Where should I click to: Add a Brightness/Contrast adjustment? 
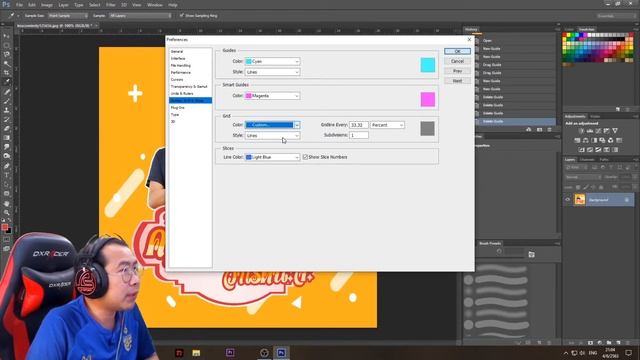[581, 131]
